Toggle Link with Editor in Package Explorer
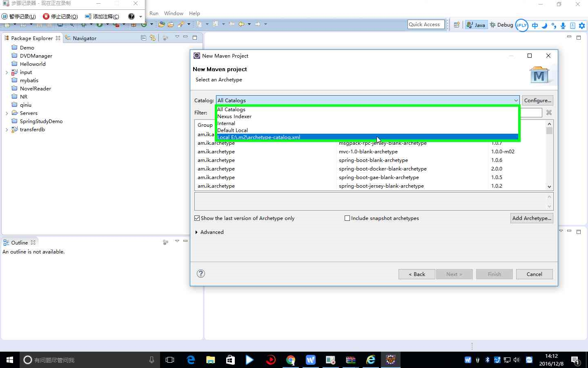Image resolution: width=588 pixels, height=368 pixels. 153,38
